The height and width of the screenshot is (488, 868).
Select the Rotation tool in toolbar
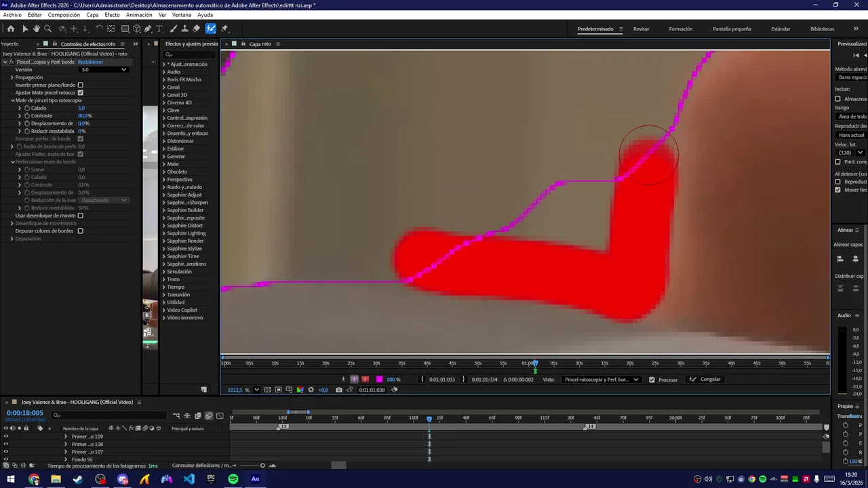[99, 28]
